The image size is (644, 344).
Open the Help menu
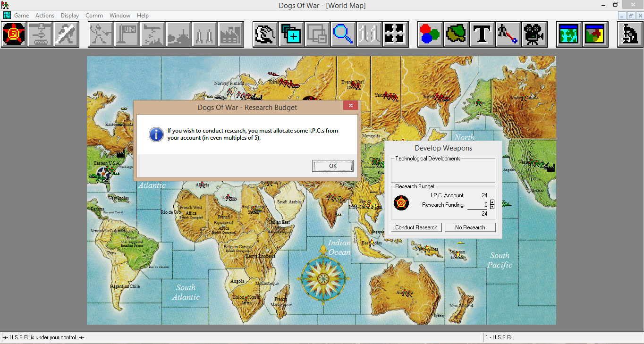click(x=143, y=16)
